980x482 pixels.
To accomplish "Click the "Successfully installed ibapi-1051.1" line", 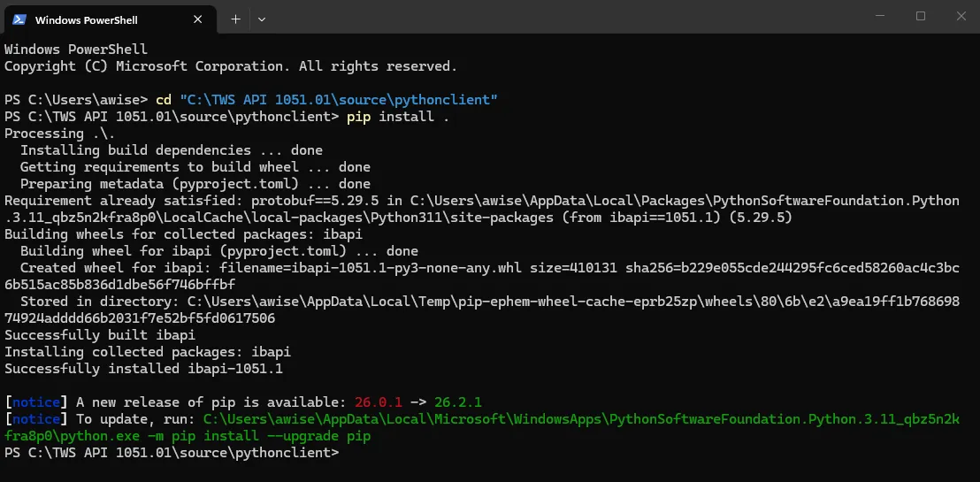I will point(144,370).
